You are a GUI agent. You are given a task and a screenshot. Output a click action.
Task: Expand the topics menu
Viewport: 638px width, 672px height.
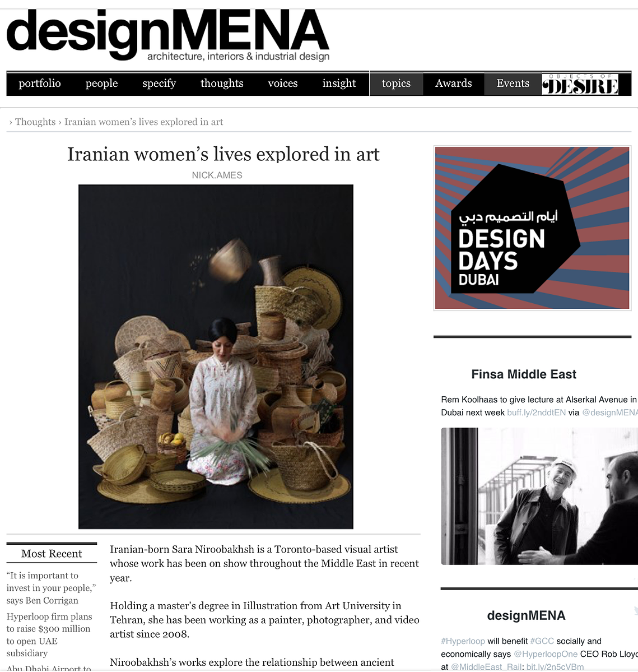396,84
